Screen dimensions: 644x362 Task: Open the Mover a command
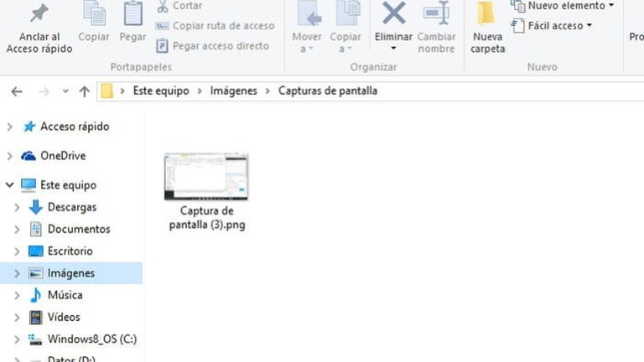point(307,27)
